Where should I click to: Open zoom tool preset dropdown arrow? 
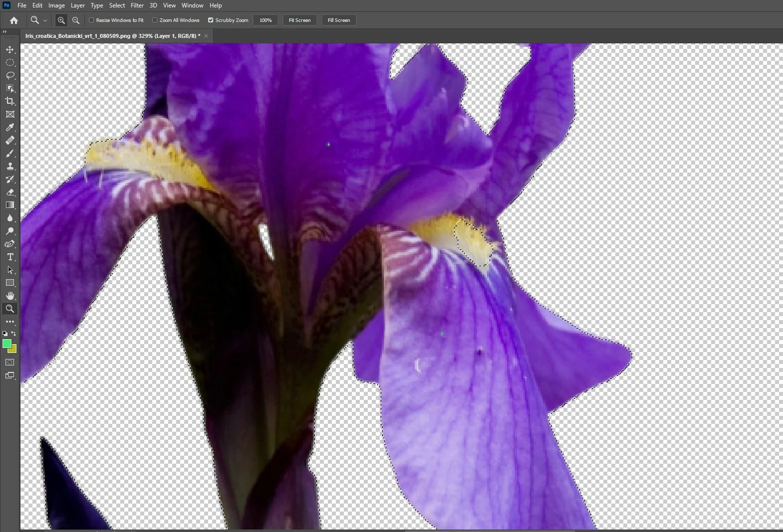point(45,20)
